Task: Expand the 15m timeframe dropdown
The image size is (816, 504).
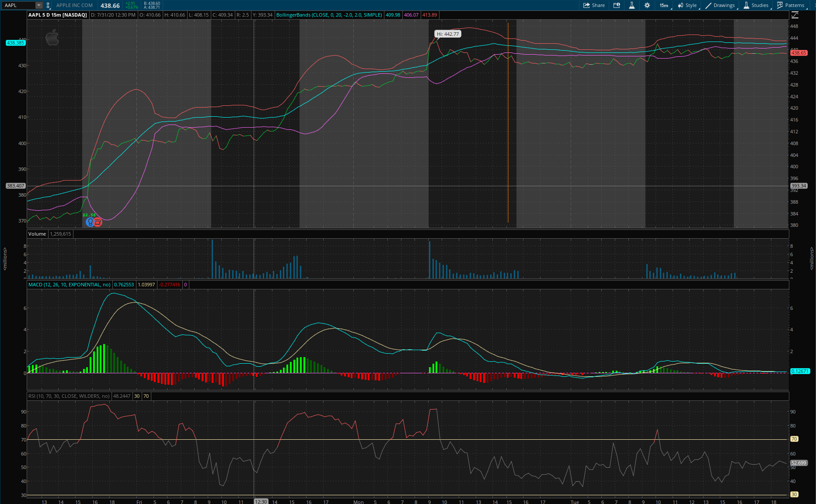Action: (x=664, y=5)
